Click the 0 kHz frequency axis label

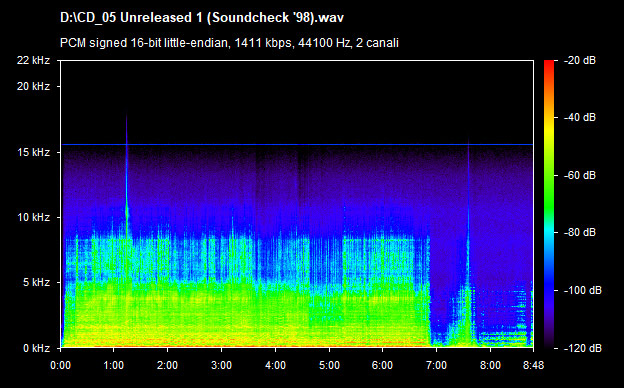click(36, 348)
